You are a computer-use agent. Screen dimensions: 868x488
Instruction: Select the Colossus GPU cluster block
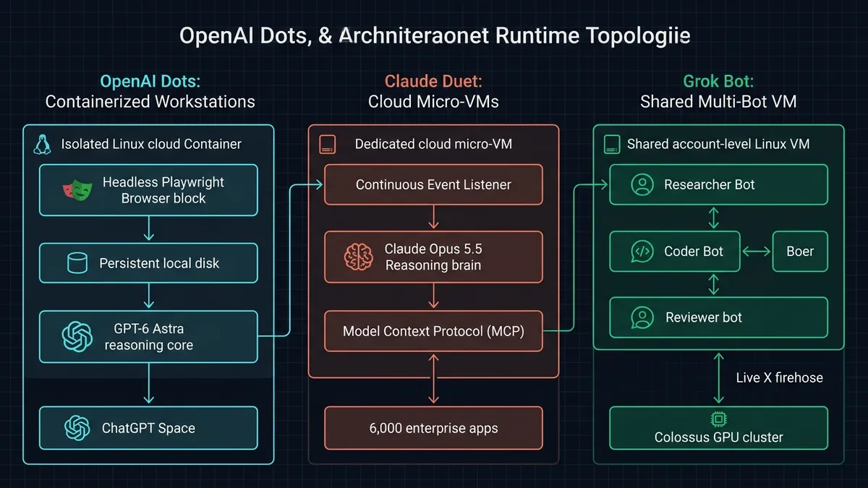point(718,428)
